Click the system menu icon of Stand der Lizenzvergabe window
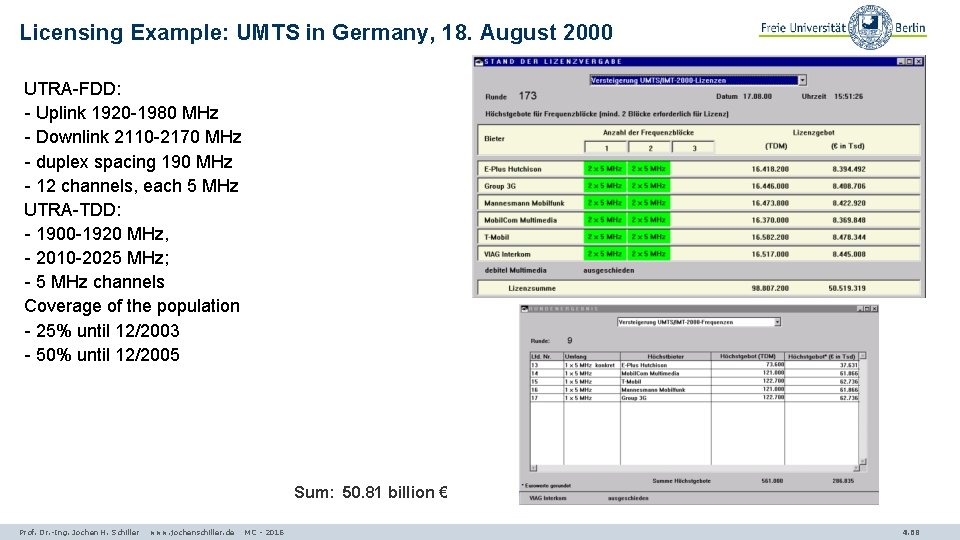The width and height of the screenshot is (960, 540). (479, 61)
